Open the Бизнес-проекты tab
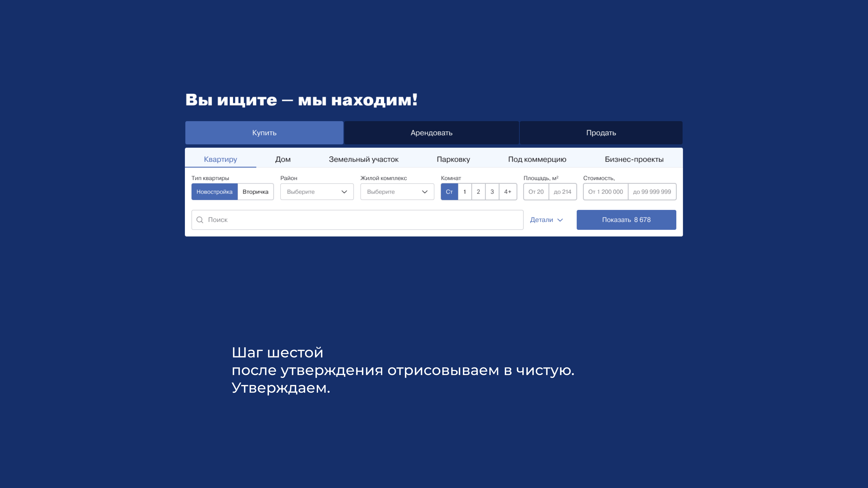This screenshot has height=488, width=868. point(634,159)
